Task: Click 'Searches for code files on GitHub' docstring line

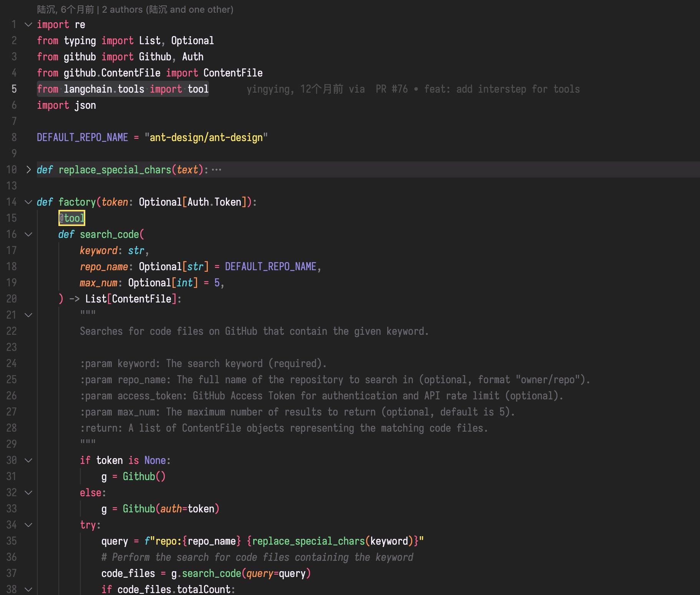Action: [x=254, y=331]
